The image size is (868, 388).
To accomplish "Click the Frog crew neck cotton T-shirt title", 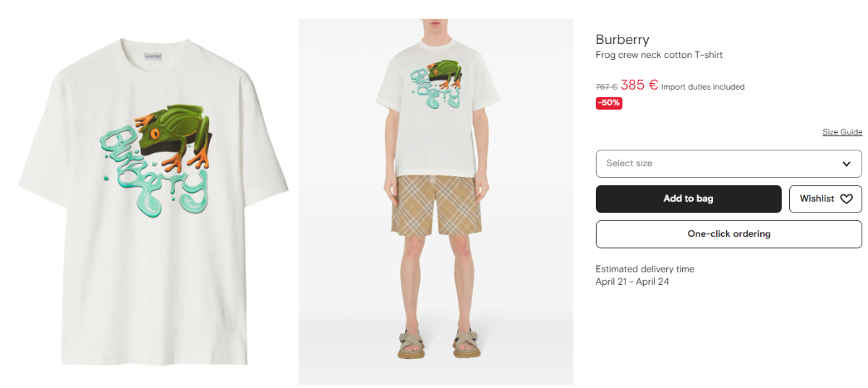I will [659, 55].
